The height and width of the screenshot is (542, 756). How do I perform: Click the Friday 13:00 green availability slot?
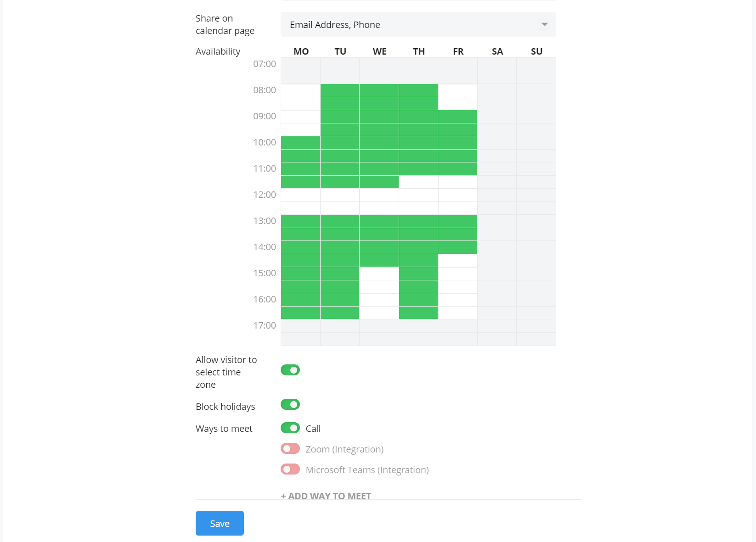pyautogui.click(x=457, y=221)
